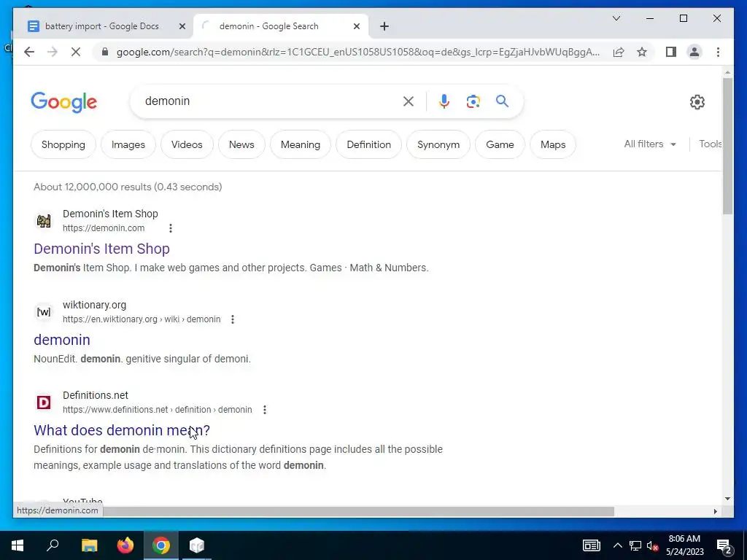Open the Chrome side panel icon
Image resolution: width=747 pixels, height=560 pixels.
tap(671, 52)
